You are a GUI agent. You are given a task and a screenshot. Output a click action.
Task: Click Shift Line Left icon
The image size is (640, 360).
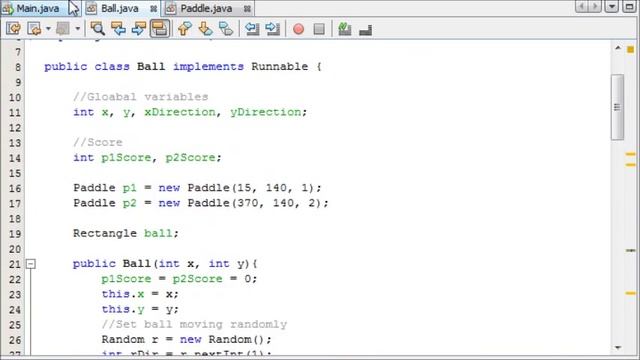tap(252, 29)
